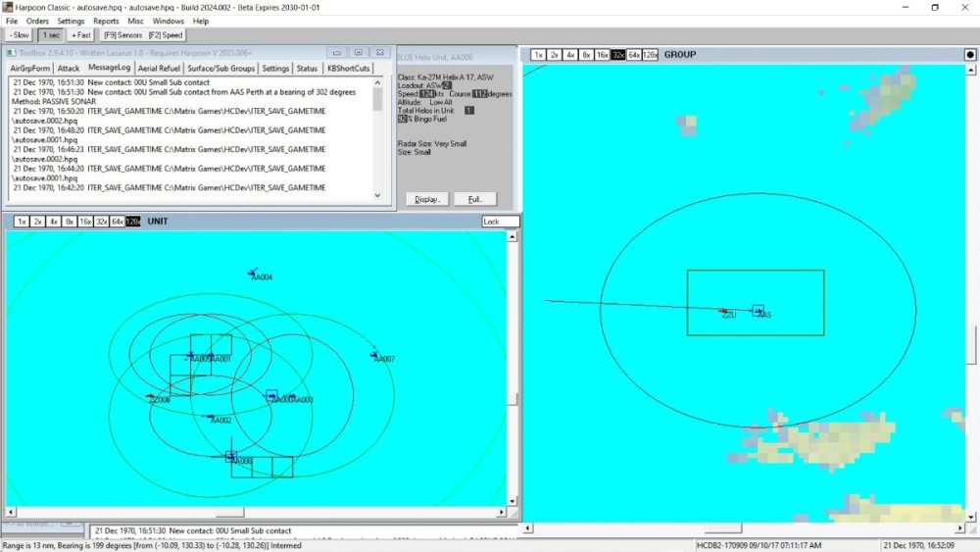Select group AAS on the GROUP map

759,310
